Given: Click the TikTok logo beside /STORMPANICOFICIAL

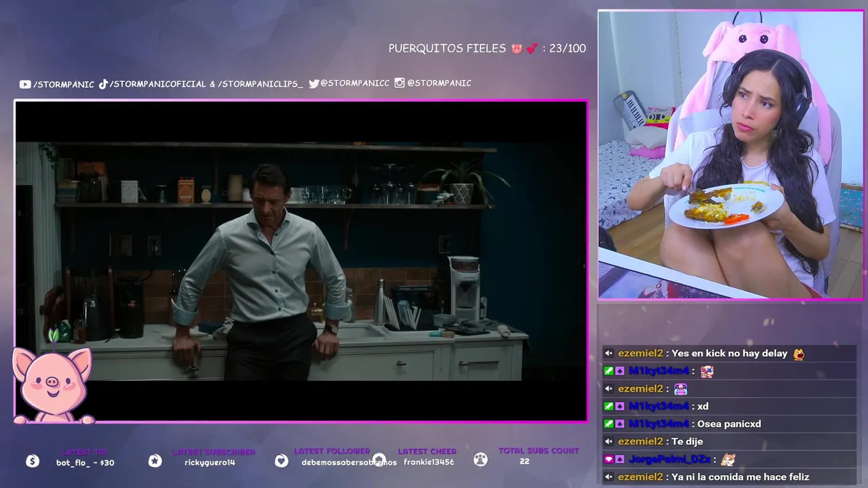Looking at the screenshot, I should tap(104, 84).
